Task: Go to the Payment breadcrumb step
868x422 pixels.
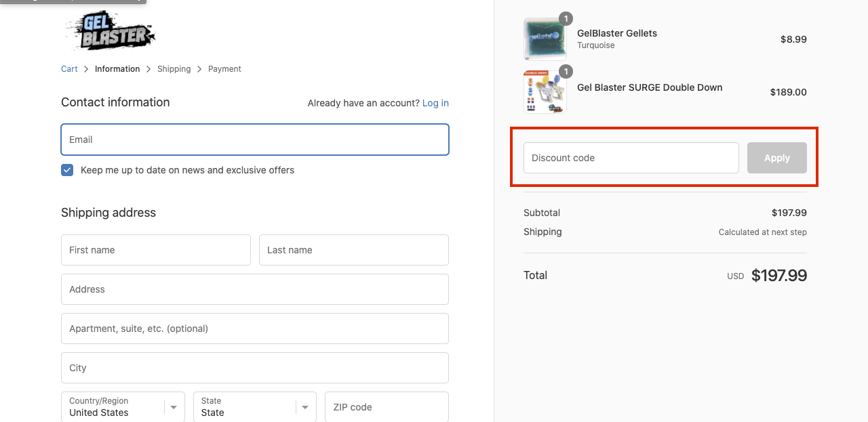Action: (x=224, y=69)
